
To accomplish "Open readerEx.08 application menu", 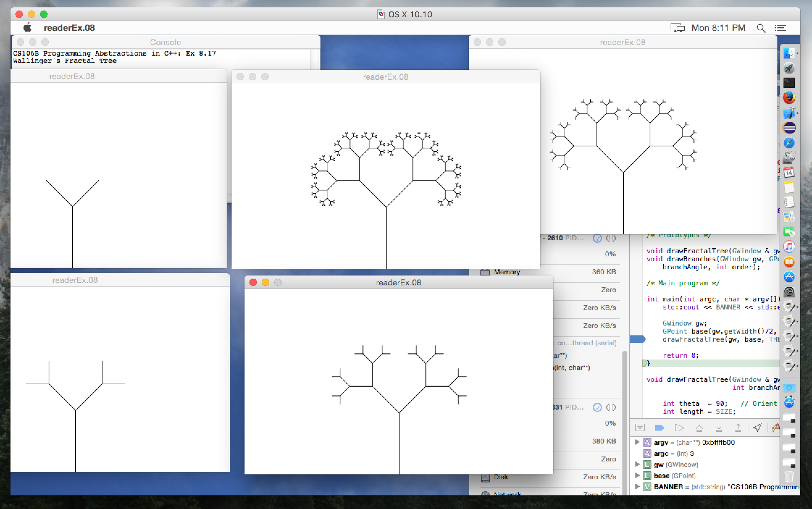I will pos(69,28).
